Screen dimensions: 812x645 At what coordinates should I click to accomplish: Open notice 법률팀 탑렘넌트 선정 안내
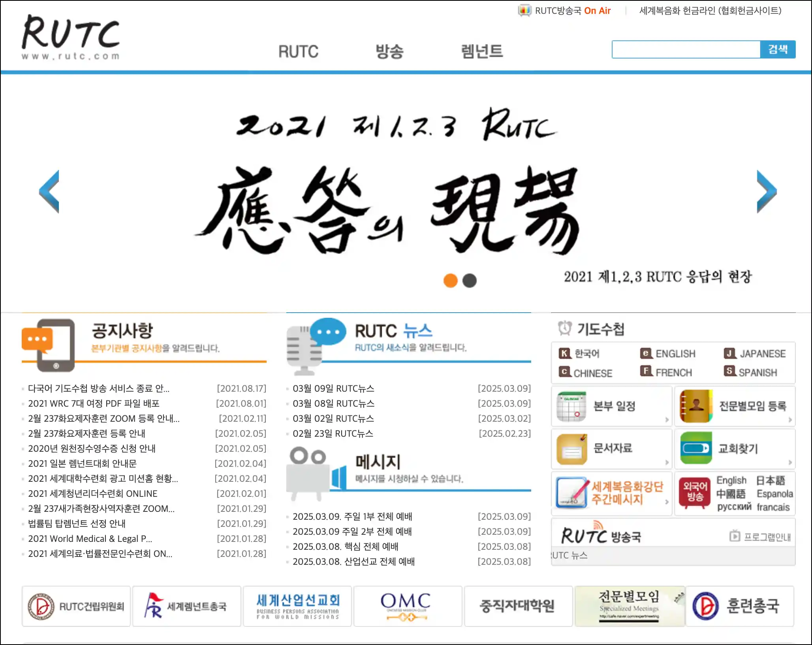coord(77,524)
